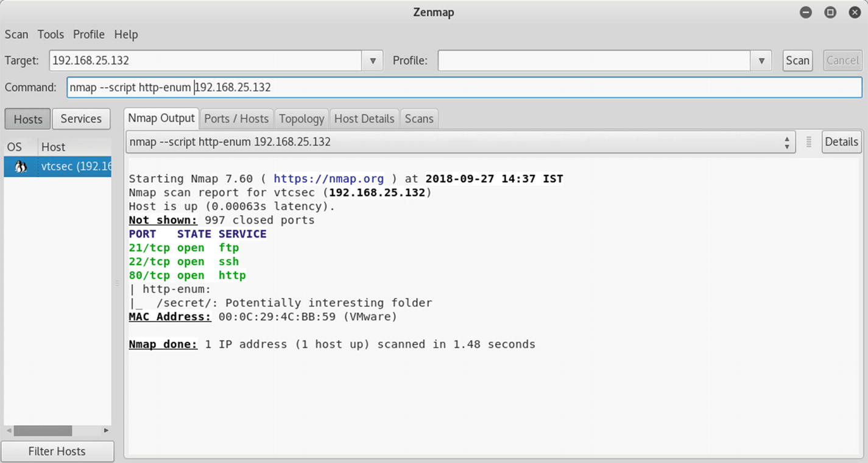Switch to the Scans tab
868x463 pixels.
(419, 119)
